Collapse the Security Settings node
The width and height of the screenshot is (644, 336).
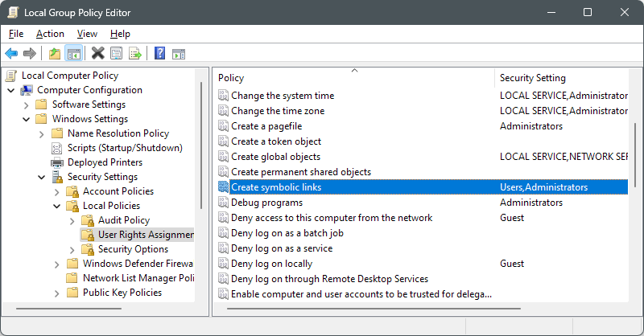[x=42, y=177]
